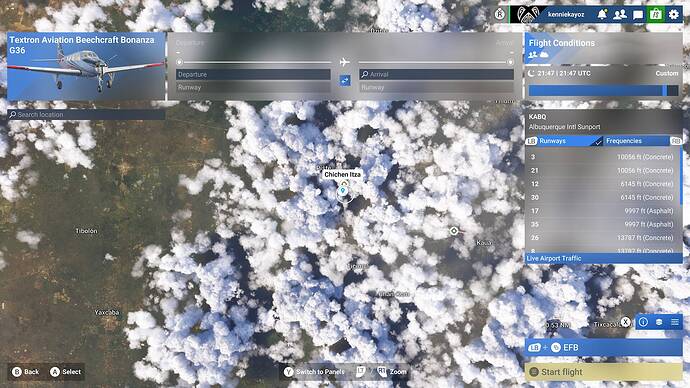Click the airport marker near Kaua
Viewport: 690px width, 388px height.
tap(454, 231)
